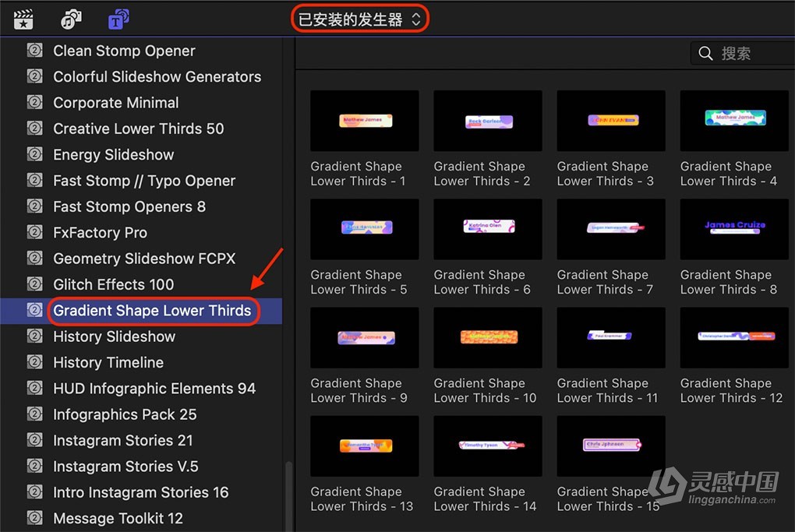
Task: Pick Gradient Shape Lower Thirds - 13 thumbnail
Action: click(x=365, y=446)
